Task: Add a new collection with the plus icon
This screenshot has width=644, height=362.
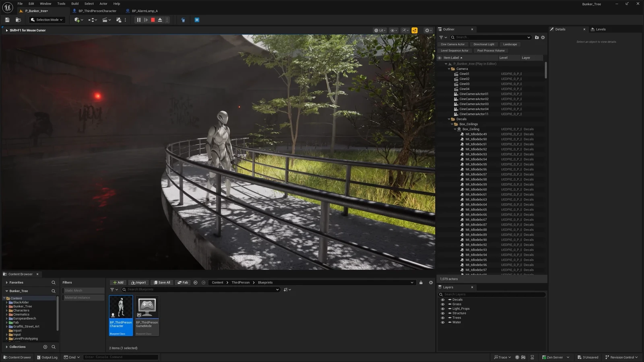Action: click(x=45, y=347)
